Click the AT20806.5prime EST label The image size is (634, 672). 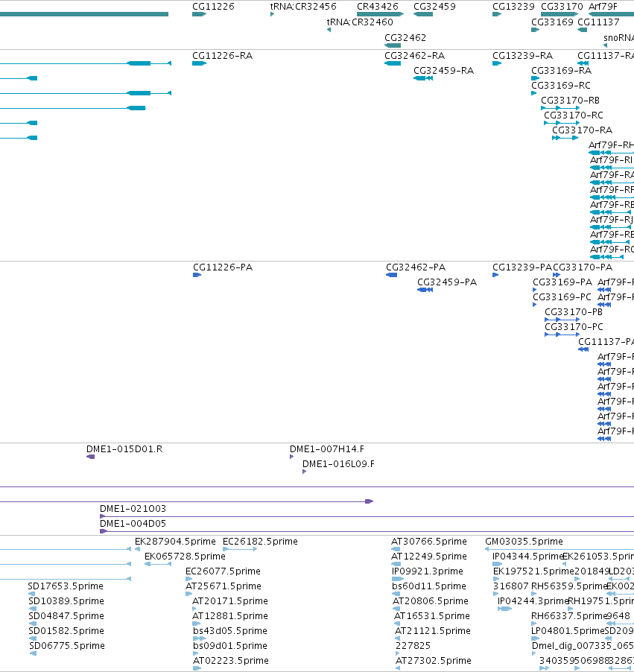[x=431, y=601]
